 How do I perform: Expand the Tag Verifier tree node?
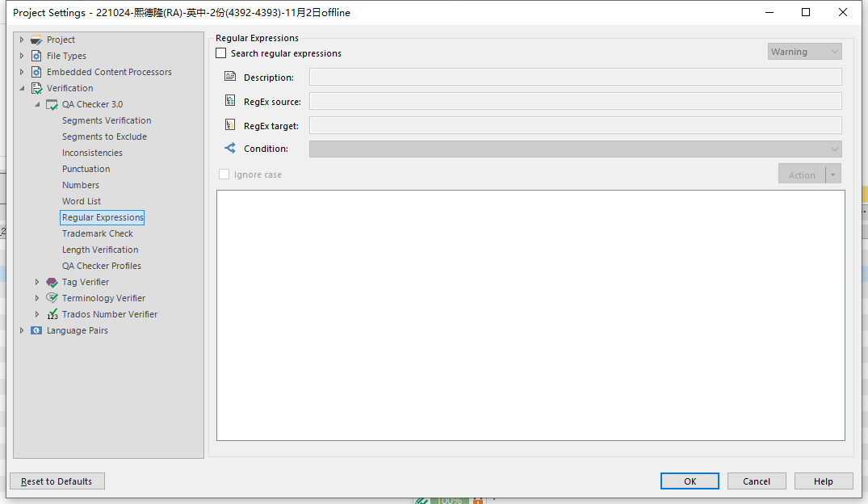[x=37, y=282]
